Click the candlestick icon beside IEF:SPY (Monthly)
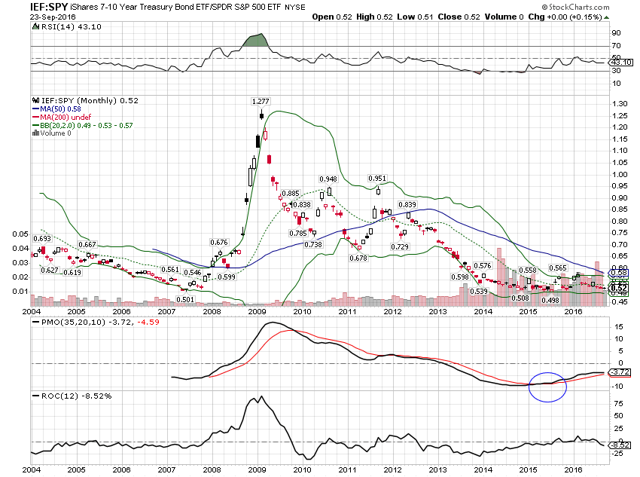The image size is (640, 477). 36,100
